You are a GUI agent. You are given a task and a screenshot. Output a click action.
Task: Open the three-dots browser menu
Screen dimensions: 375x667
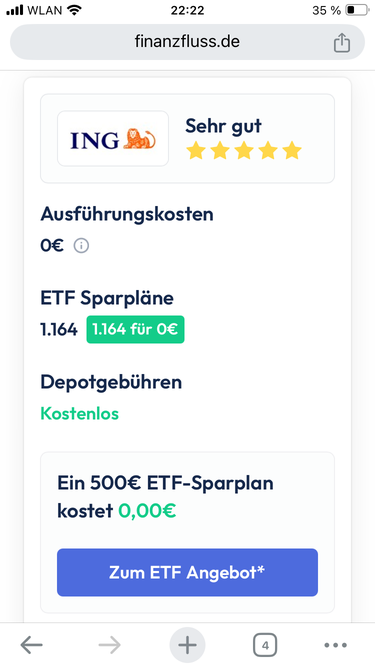click(335, 645)
